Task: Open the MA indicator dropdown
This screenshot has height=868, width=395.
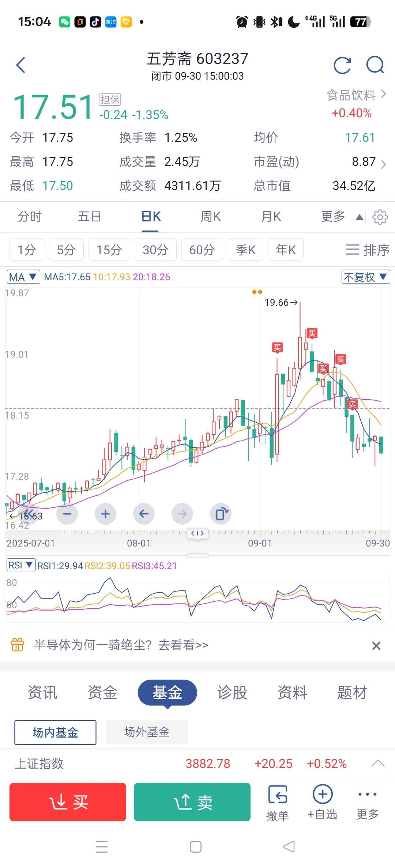Action: 23,277
